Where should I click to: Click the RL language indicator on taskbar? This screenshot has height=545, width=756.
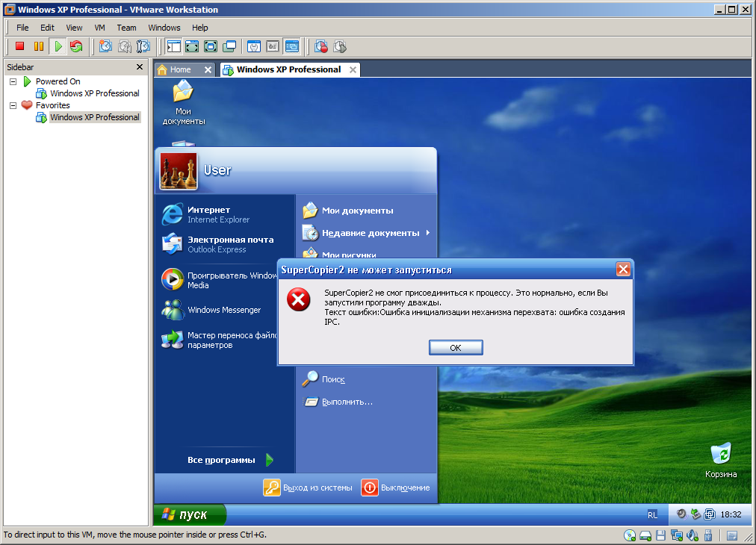[x=652, y=514]
